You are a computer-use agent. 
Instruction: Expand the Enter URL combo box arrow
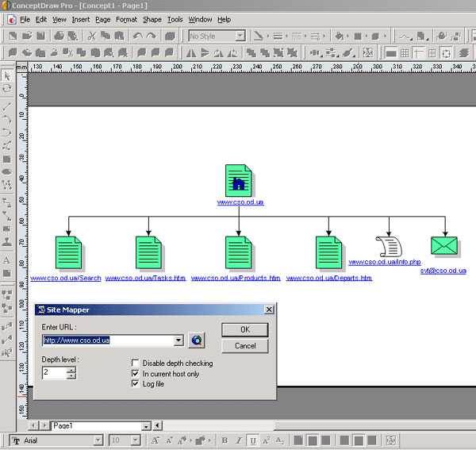pyautogui.click(x=178, y=340)
